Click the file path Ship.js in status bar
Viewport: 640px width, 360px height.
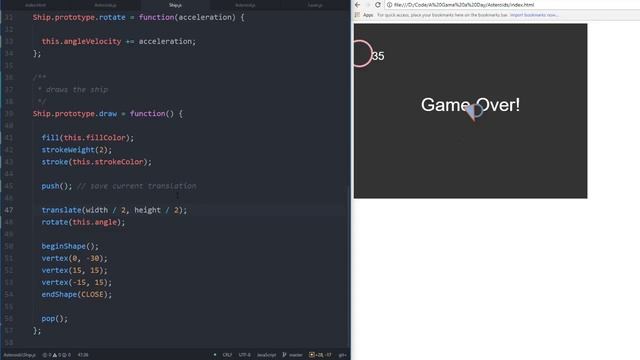click(x=20, y=355)
